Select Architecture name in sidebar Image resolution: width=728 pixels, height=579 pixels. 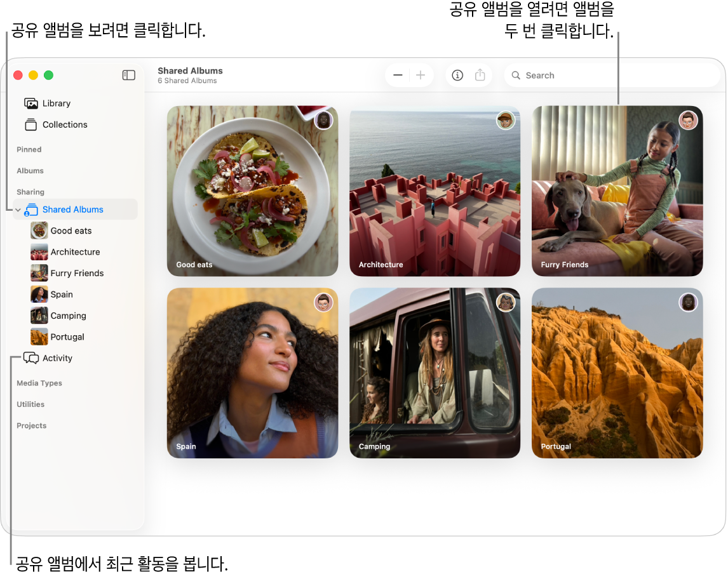coord(75,252)
